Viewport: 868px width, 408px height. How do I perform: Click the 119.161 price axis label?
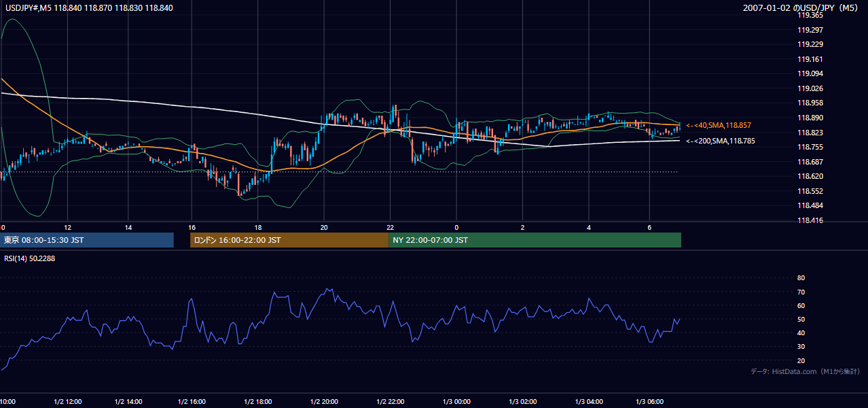point(810,59)
